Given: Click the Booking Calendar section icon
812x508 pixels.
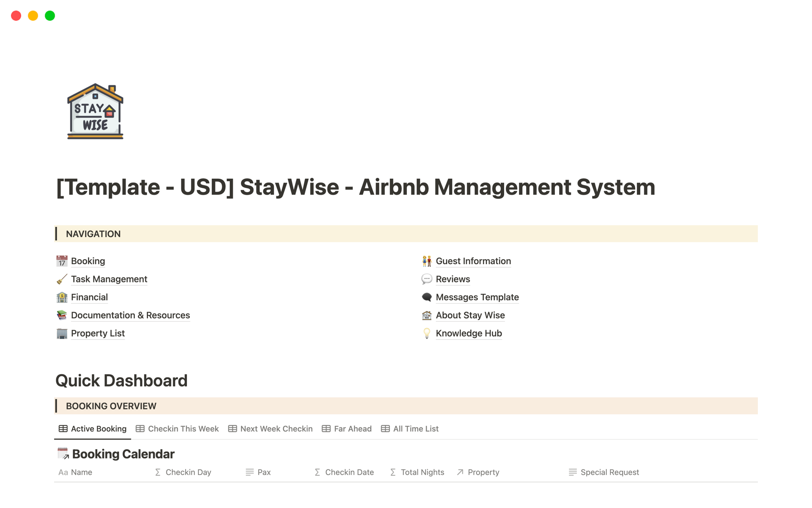Looking at the screenshot, I should coord(63,453).
